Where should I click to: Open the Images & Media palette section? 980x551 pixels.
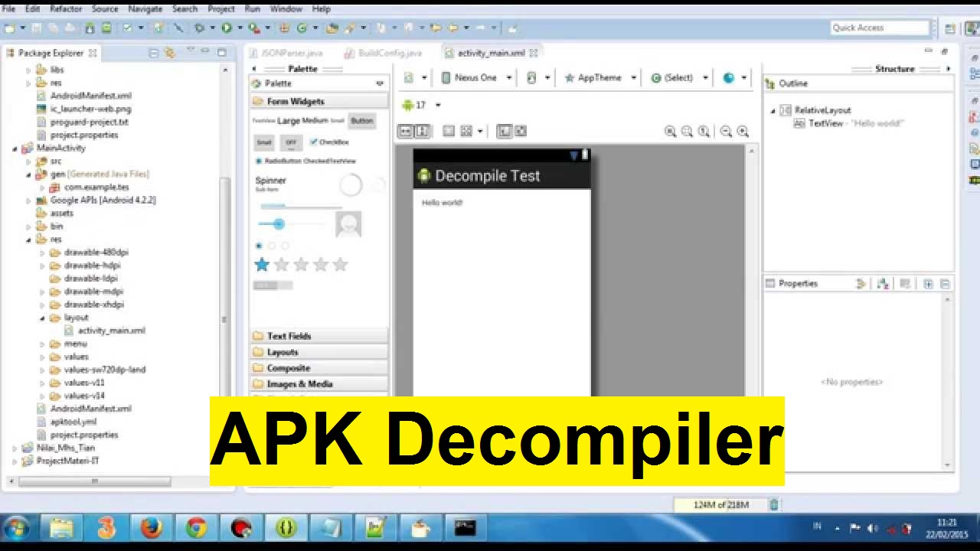pyautogui.click(x=319, y=384)
